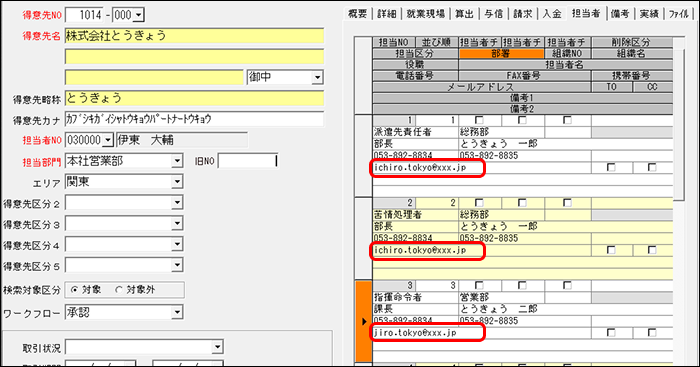The height and width of the screenshot is (367, 700).
Task: Click the 旧NO input field
Action: (247, 161)
